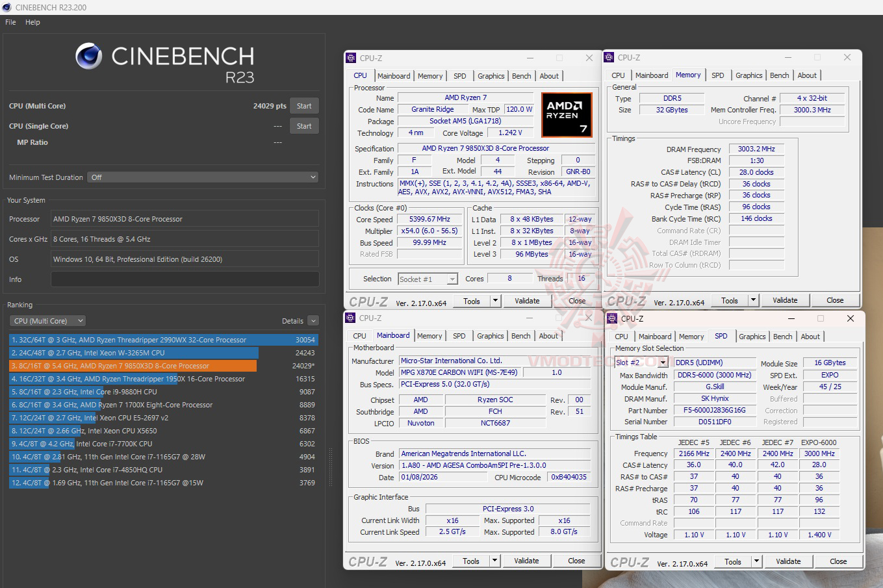Open Bench tab in the CPU-Z CPU window
Screen dimensions: 883x588
[x=522, y=76]
